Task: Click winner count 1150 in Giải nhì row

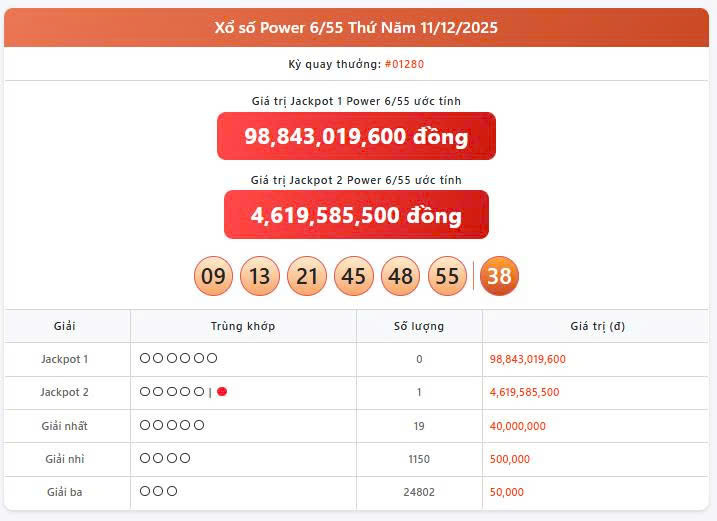Action: [x=419, y=459]
